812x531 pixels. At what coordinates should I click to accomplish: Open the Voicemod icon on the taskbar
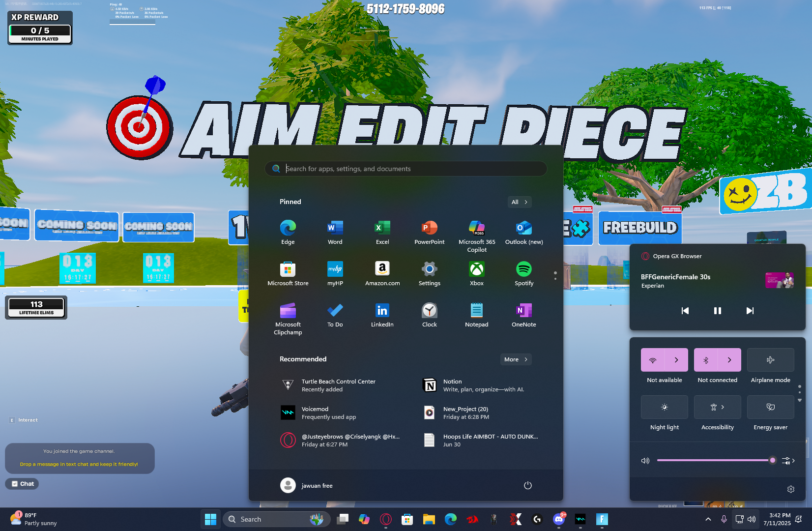[580, 519]
